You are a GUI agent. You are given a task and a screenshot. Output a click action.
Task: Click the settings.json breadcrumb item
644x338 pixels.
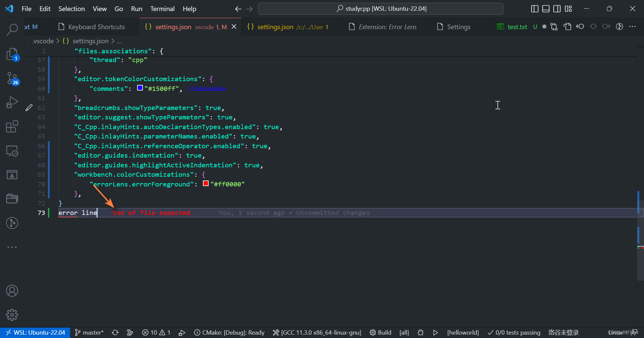(x=86, y=41)
